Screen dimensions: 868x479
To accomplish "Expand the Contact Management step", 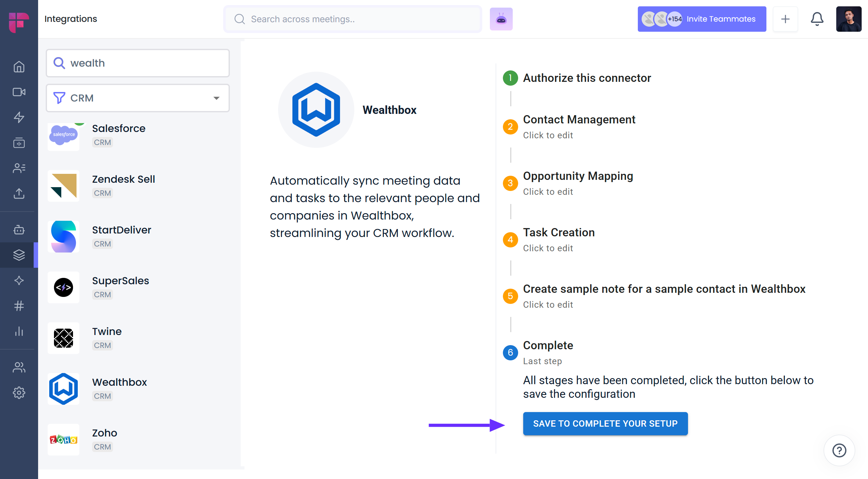I will 578,120.
